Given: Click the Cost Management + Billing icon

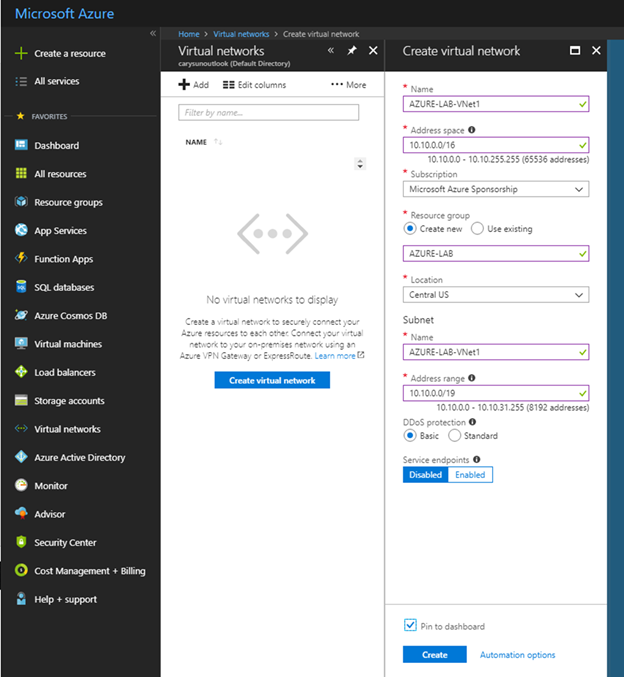Looking at the screenshot, I should pyautogui.click(x=21, y=570).
